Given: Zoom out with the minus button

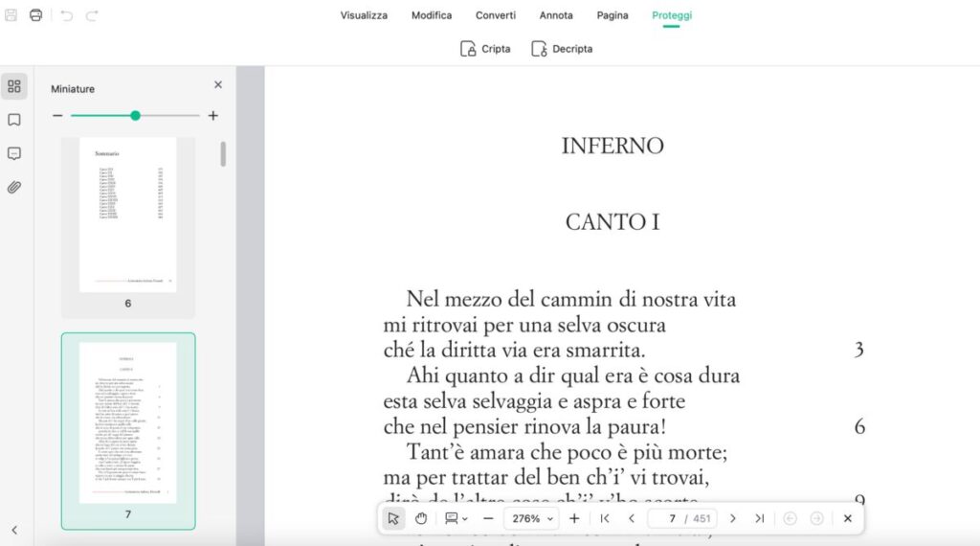Looking at the screenshot, I should pyautogui.click(x=489, y=518).
